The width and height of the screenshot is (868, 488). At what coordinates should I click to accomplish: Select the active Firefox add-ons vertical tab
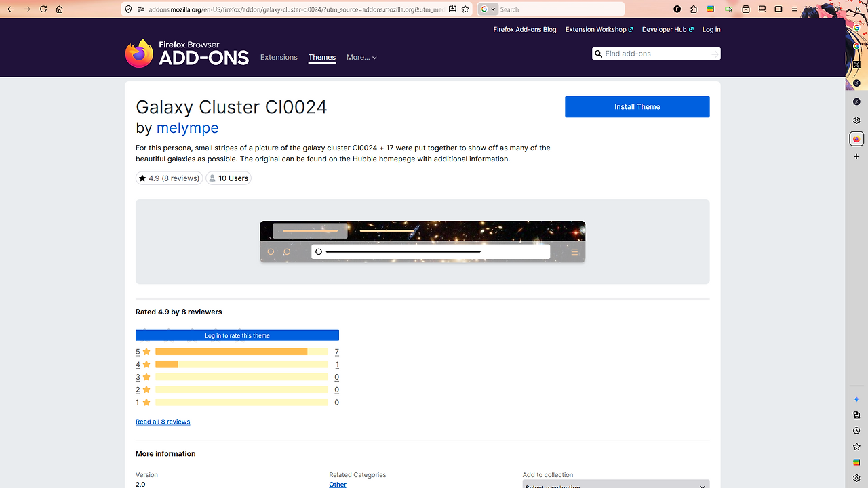tap(856, 139)
